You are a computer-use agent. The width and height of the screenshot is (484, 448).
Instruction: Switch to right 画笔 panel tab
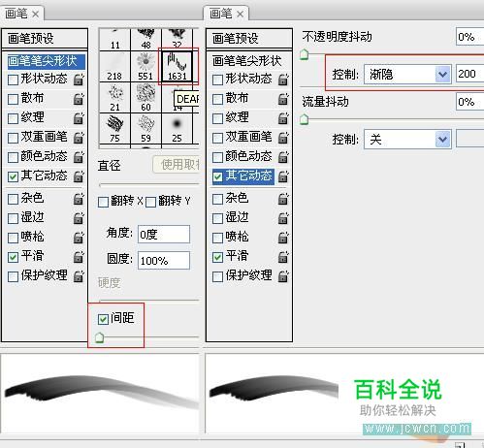(220, 14)
